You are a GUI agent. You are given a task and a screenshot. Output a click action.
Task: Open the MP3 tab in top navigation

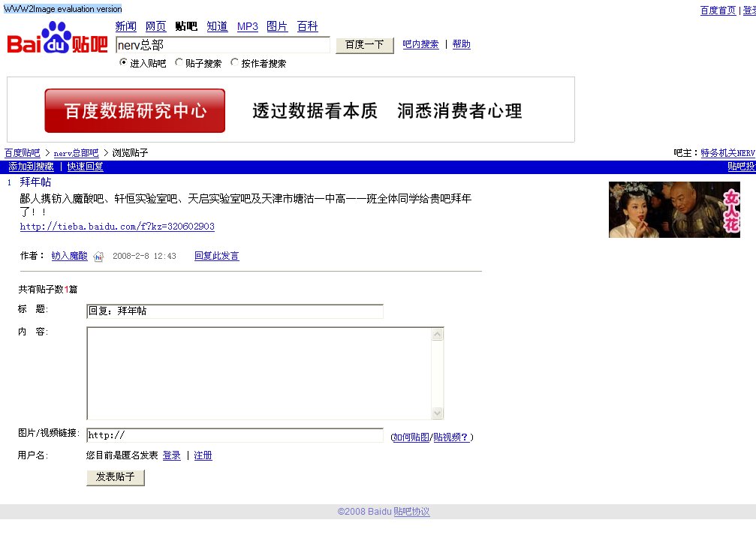pos(247,26)
